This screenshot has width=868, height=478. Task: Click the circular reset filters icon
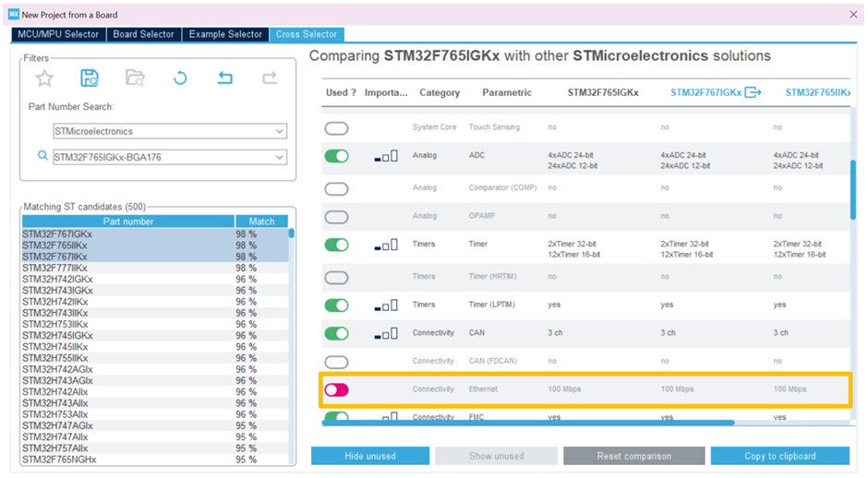(180, 78)
